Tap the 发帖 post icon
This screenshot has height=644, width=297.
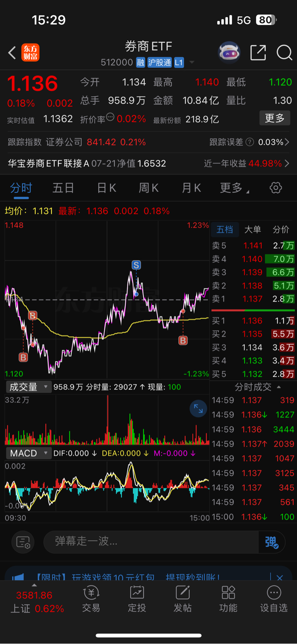(x=183, y=599)
